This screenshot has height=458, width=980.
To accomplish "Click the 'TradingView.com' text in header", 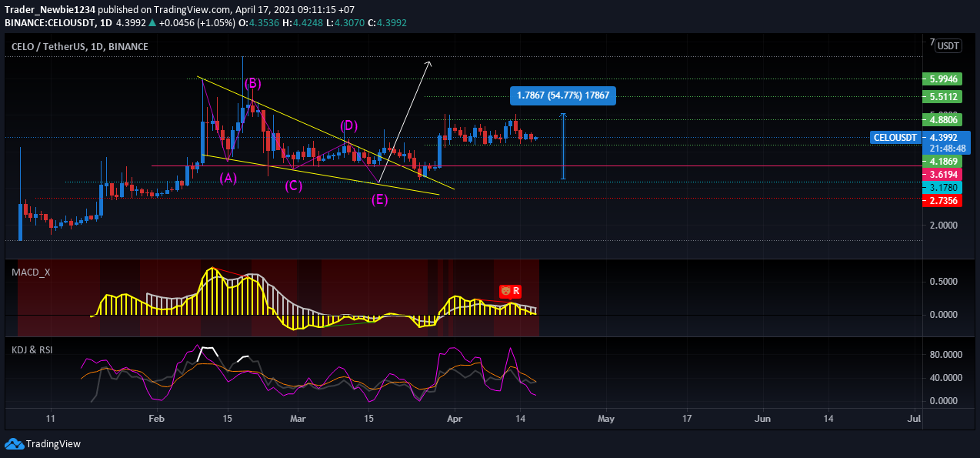I will pos(193,10).
